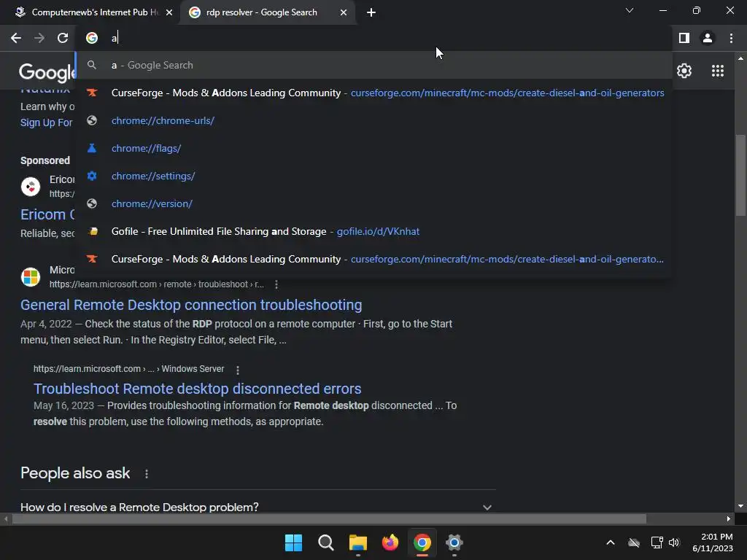Open the volume control in the tray
747x560 pixels.
[674, 542]
